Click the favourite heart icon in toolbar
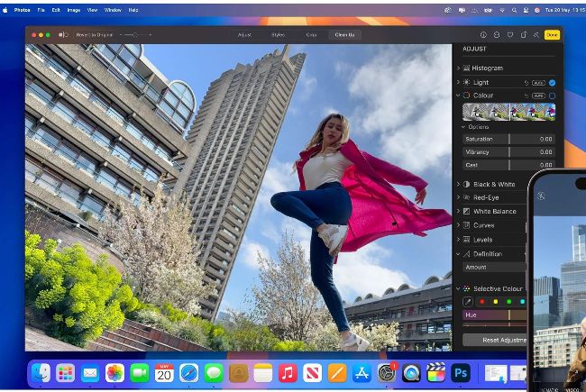 click(x=510, y=35)
